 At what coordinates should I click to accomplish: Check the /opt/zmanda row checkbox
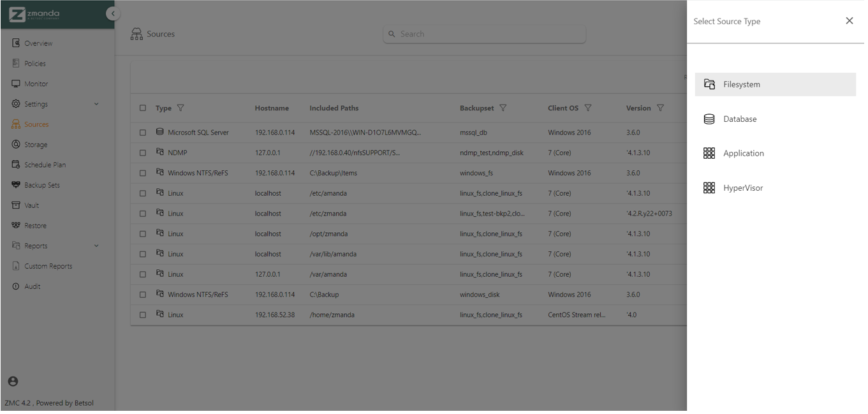pyautogui.click(x=143, y=234)
